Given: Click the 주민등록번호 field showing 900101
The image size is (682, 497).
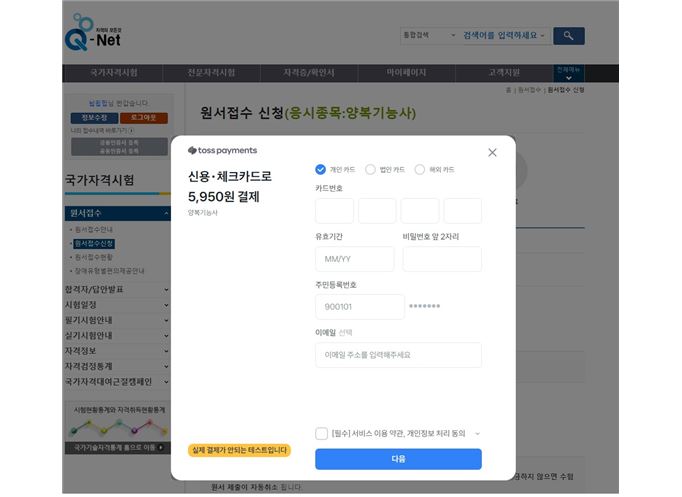Looking at the screenshot, I should [360, 307].
